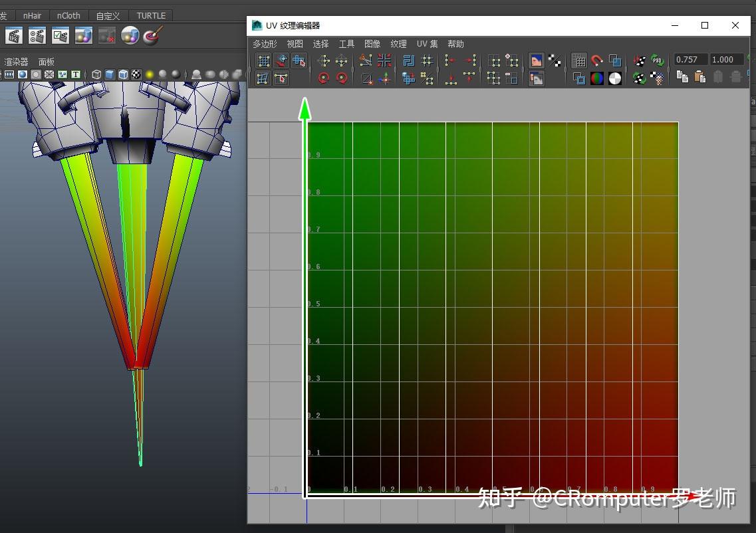This screenshot has width=756, height=533.
Task: Enable the pixel snap magnet in UV editor
Action: coord(596,60)
